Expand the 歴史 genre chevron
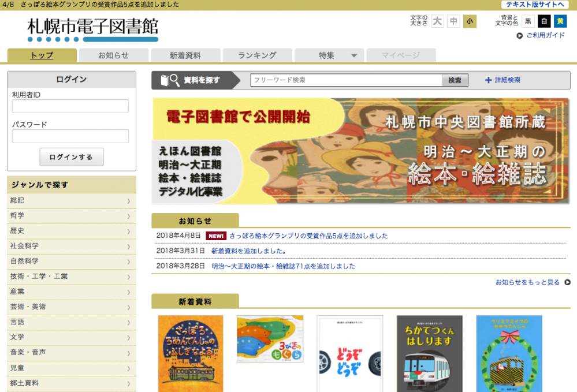577x392 pixels. click(x=129, y=232)
